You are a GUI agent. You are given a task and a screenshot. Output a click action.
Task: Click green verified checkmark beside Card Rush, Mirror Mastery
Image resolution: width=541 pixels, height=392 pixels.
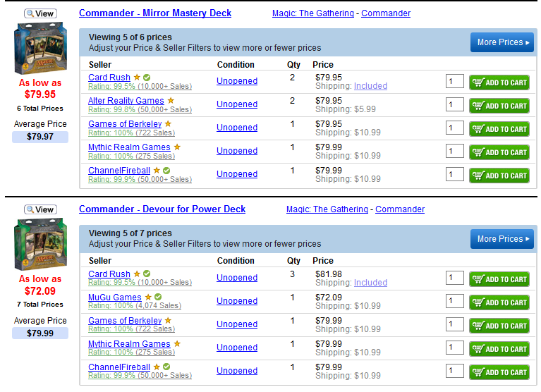(x=147, y=78)
